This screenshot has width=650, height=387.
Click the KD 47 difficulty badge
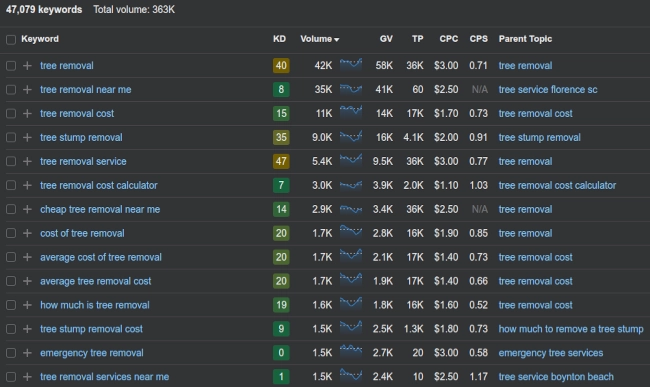281,161
